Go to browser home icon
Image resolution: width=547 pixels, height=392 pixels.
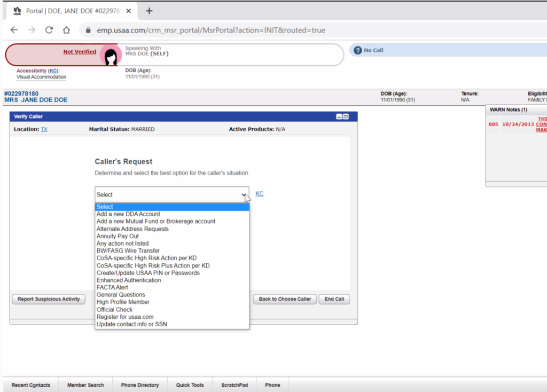[66, 30]
